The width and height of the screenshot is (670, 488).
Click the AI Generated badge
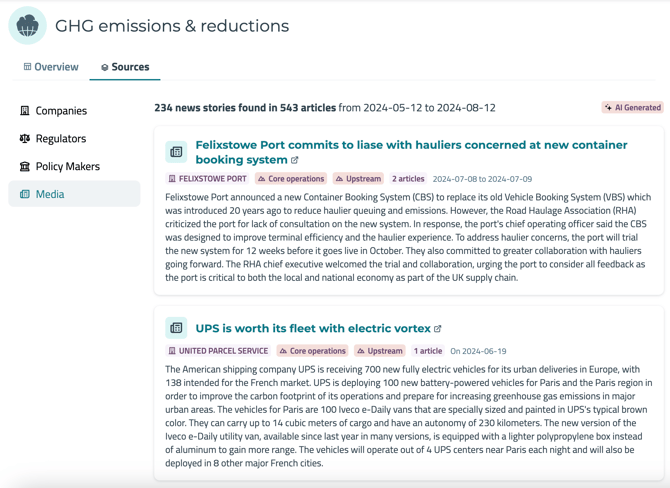[632, 107]
